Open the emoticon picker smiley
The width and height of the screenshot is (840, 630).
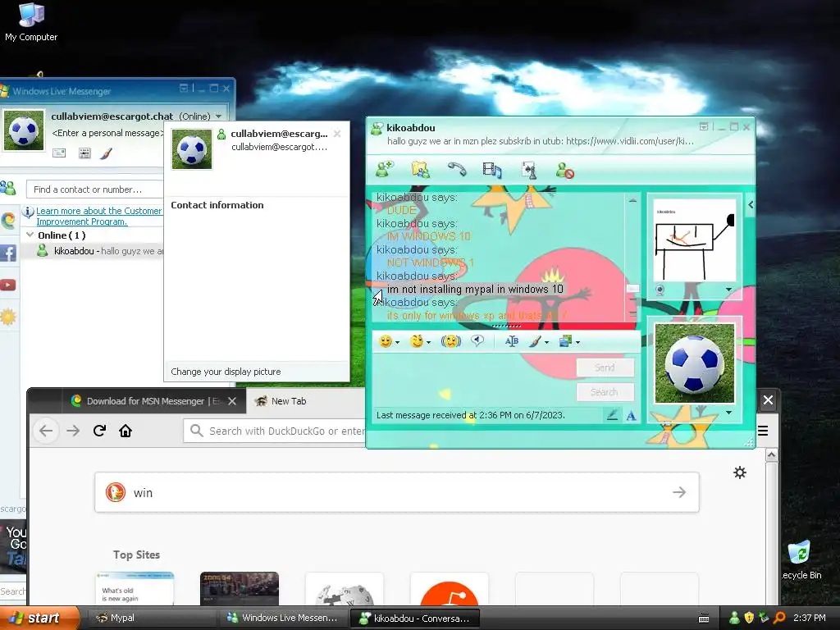tap(386, 341)
